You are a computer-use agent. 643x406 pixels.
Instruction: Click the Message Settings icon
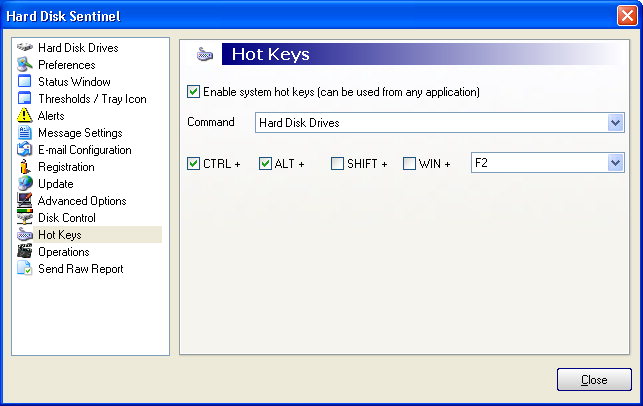(25, 133)
